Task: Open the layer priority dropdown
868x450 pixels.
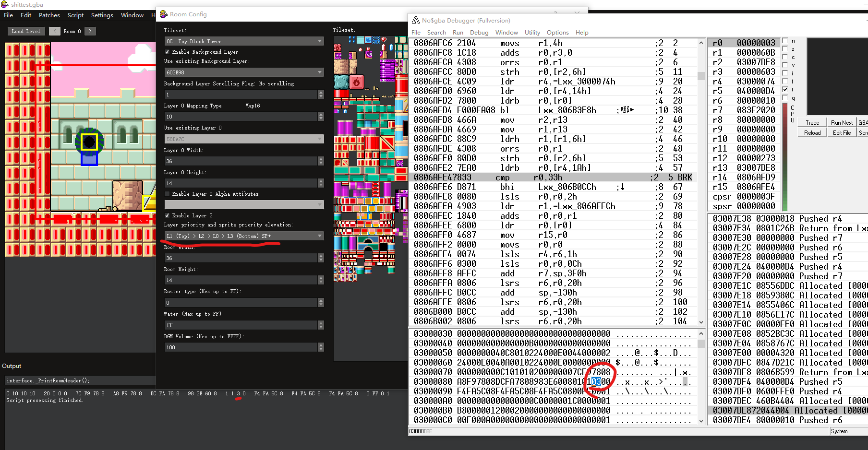Action: (x=243, y=236)
